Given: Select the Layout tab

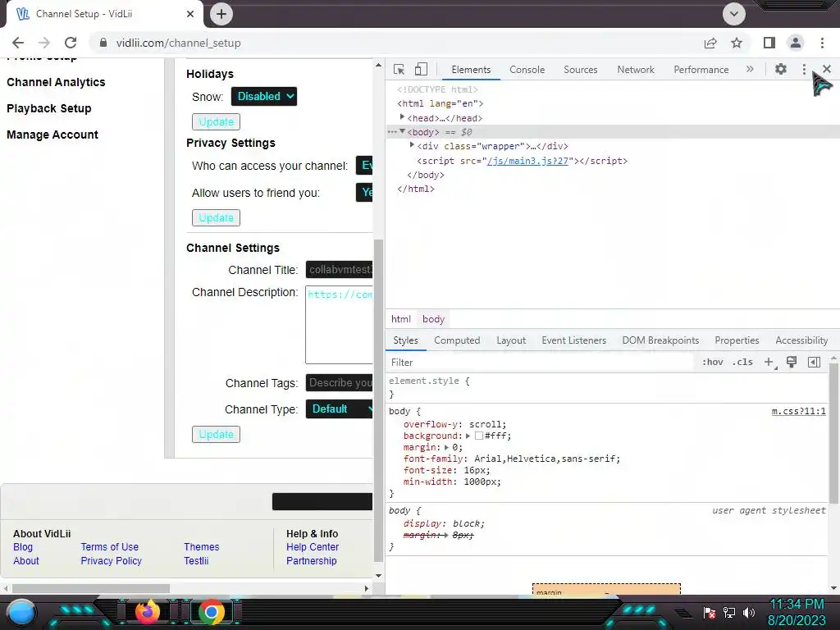Looking at the screenshot, I should coord(511,340).
